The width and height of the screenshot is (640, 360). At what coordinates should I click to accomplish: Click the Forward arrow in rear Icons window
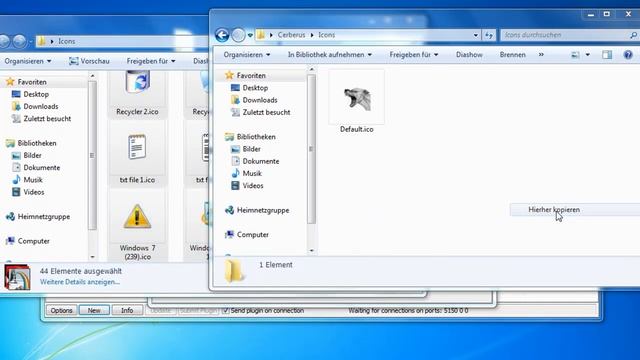(19, 41)
